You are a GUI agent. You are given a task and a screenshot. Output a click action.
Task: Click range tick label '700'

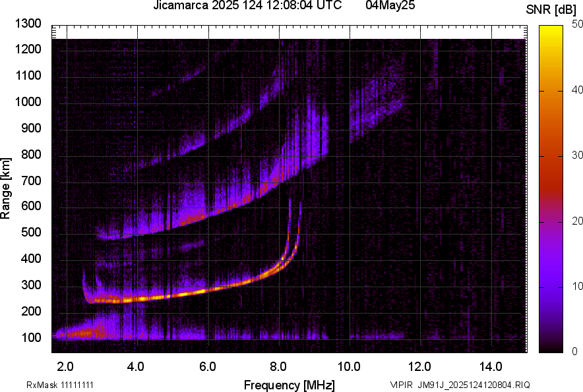(31, 181)
